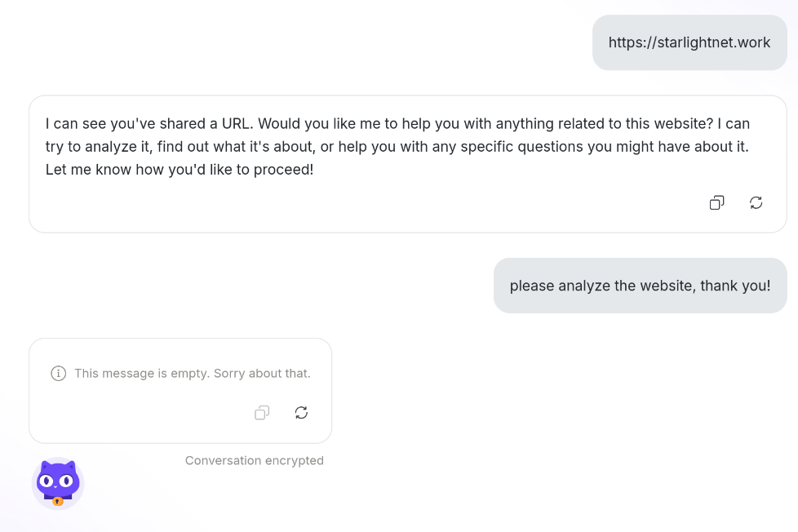This screenshot has width=798, height=532.
Task: Select the https://starlightnet.work message bubble
Action: click(689, 42)
